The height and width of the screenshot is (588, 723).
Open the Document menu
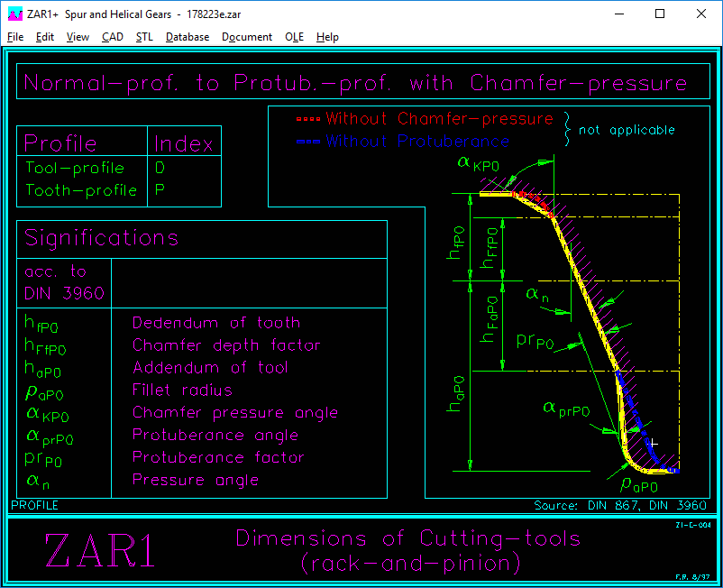(247, 37)
